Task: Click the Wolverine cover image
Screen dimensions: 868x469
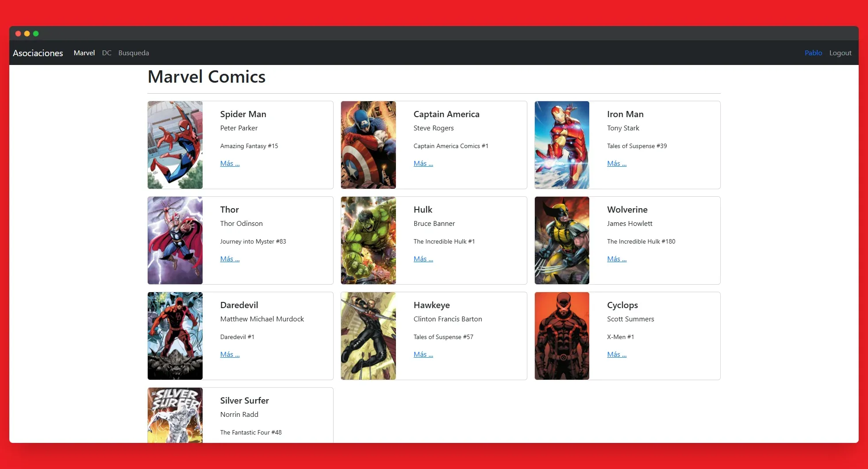Action: [x=562, y=240]
